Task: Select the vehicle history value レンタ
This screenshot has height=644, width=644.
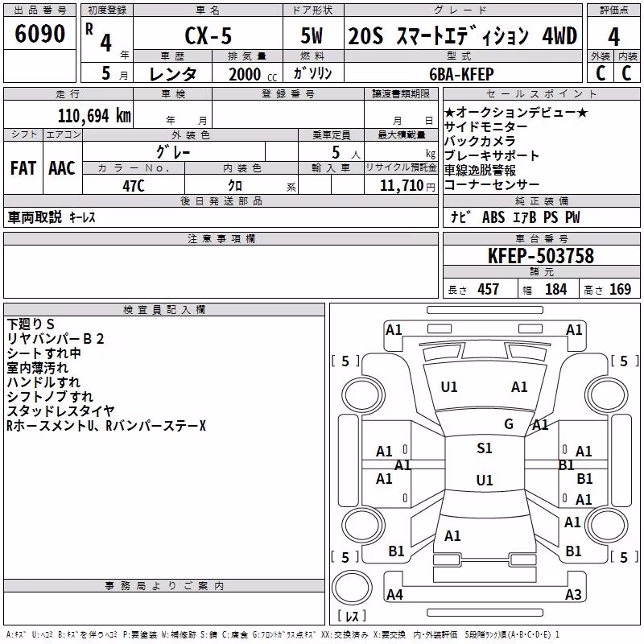Action: (173, 74)
